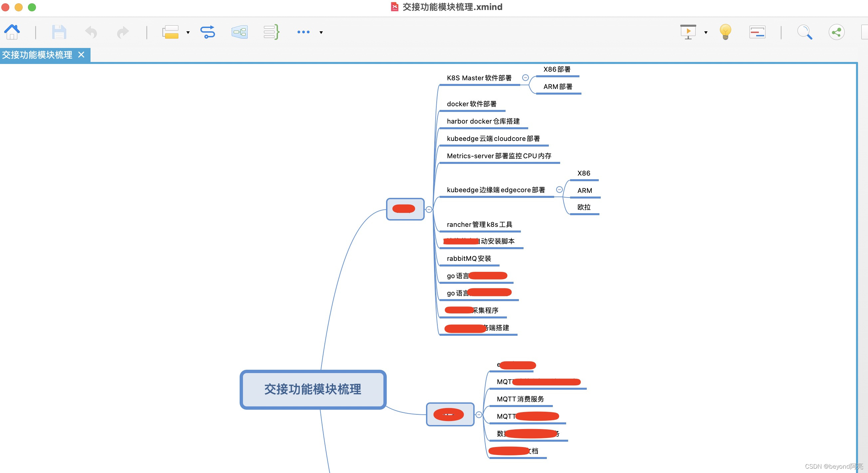Select the central topic 交接功能模块梳理
The width and height of the screenshot is (868, 473).
(x=313, y=389)
